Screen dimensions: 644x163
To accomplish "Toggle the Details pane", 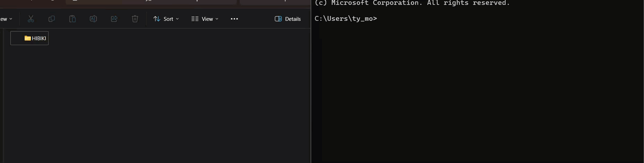I will pyautogui.click(x=288, y=19).
